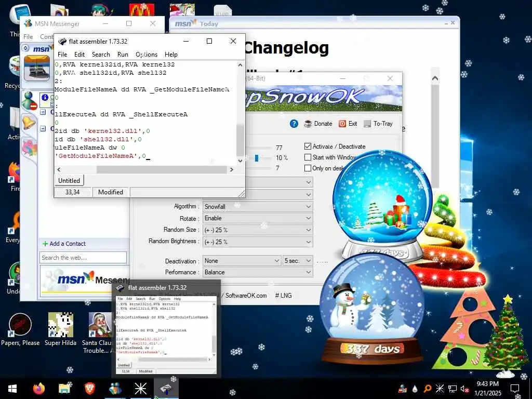Send DesktopSnowOK To-Tray
Viewport: 532px width, 399px height.
pyautogui.click(x=378, y=124)
